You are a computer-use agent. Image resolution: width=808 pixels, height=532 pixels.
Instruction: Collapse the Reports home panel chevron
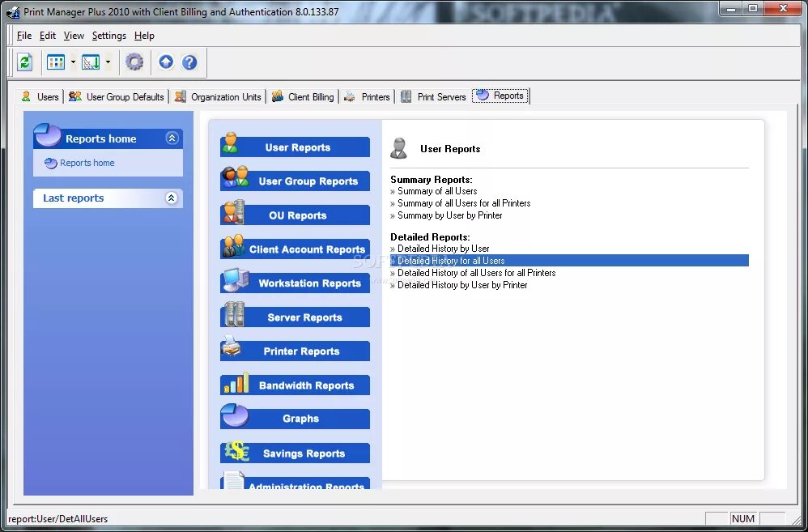172,138
